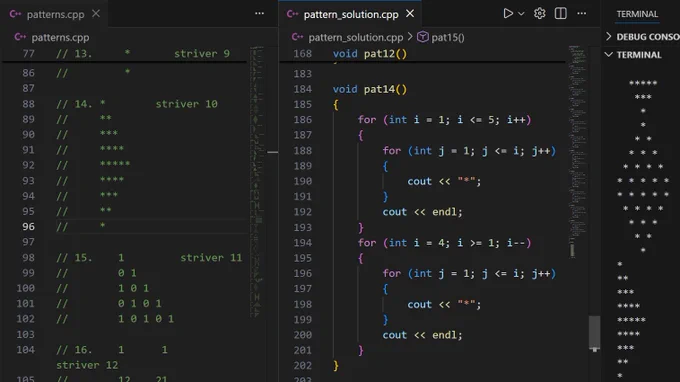Viewport: 680px width, 382px height.
Task: Switch to the pattern_solution.cpp tab
Action: (x=351, y=14)
